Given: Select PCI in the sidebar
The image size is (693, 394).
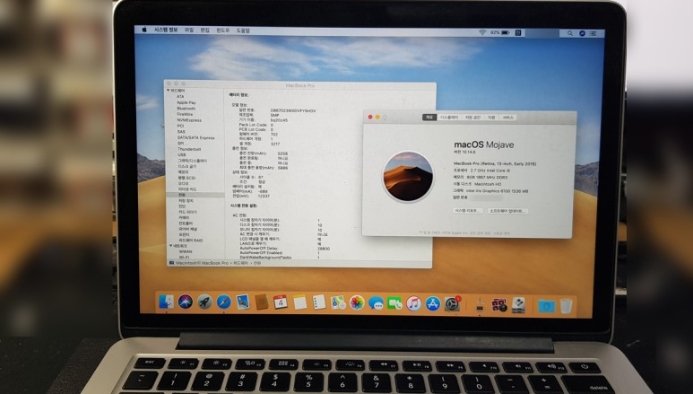Looking at the screenshot, I should tap(180, 126).
